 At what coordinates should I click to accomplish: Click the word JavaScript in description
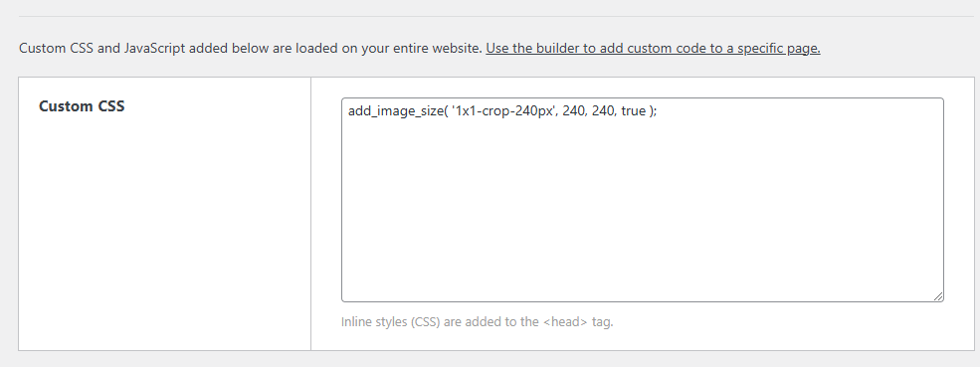154,48
